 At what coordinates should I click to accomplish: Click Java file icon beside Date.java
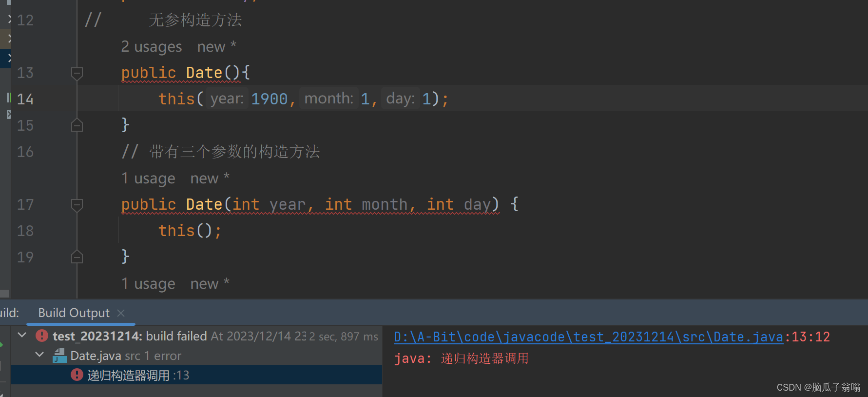click(59, 356)
